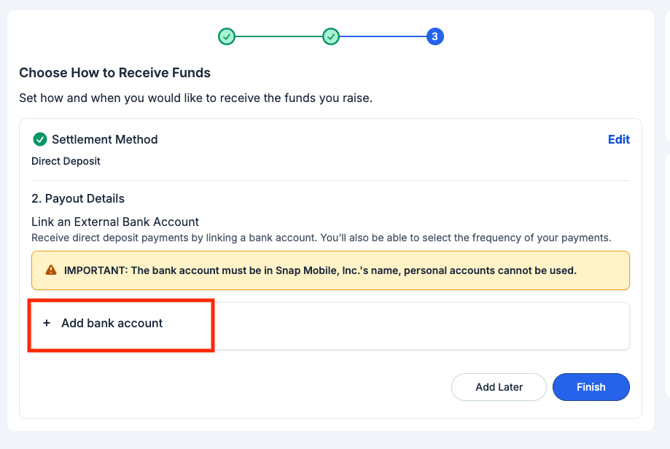The width and height of the screenshot is (670, 449).
Task: Click the plus icon beside Add bank account
Action: pyautogui.click(x=47, y=323)
